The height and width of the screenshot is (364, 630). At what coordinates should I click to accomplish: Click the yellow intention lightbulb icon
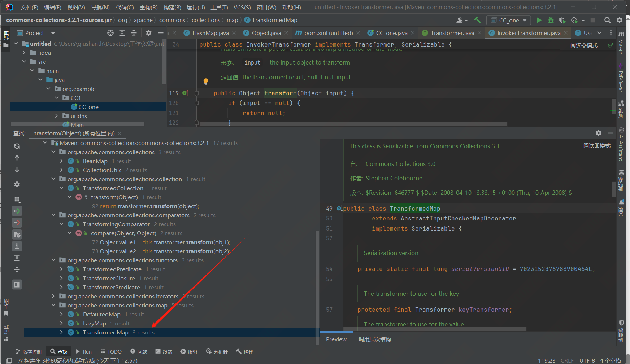coord(206,81)
